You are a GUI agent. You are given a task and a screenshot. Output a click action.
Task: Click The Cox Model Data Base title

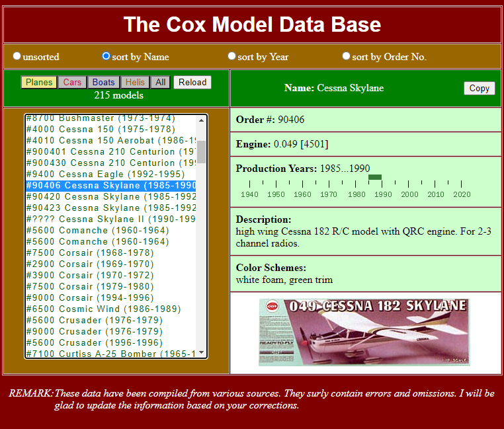click(252, 24)
